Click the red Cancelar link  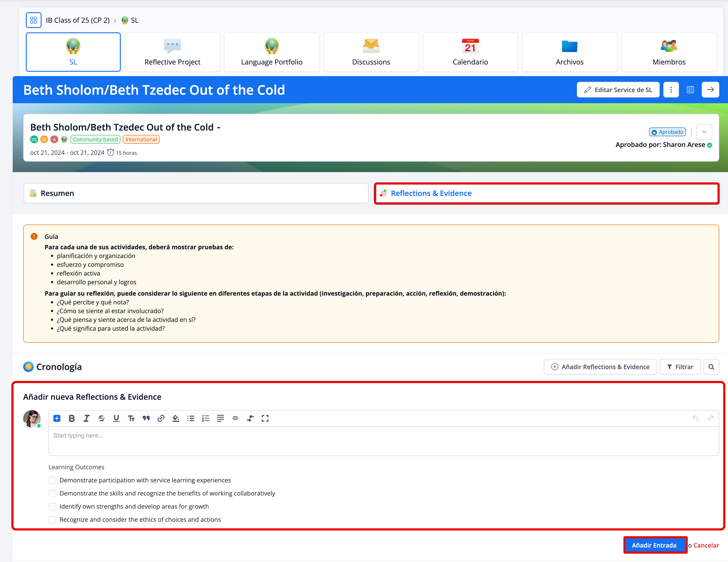706,545
